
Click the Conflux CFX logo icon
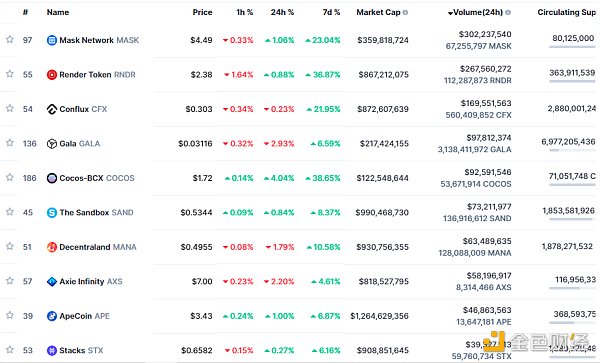click(52, 109)
